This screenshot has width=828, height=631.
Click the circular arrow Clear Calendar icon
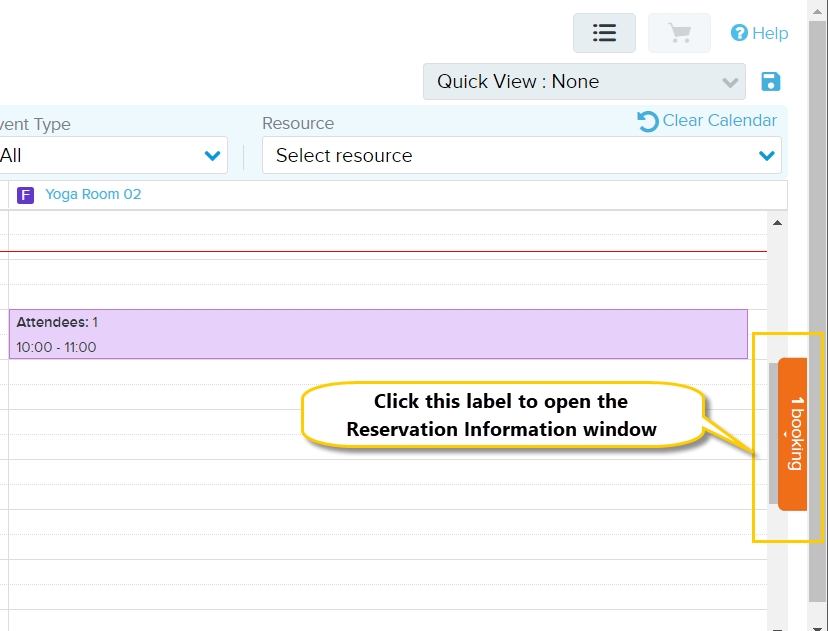(648, 121)
